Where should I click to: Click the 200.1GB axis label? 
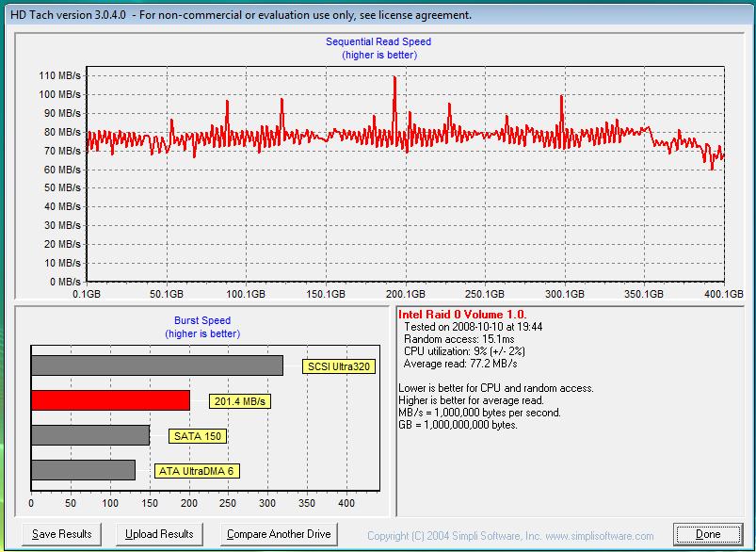coord(406,294)
